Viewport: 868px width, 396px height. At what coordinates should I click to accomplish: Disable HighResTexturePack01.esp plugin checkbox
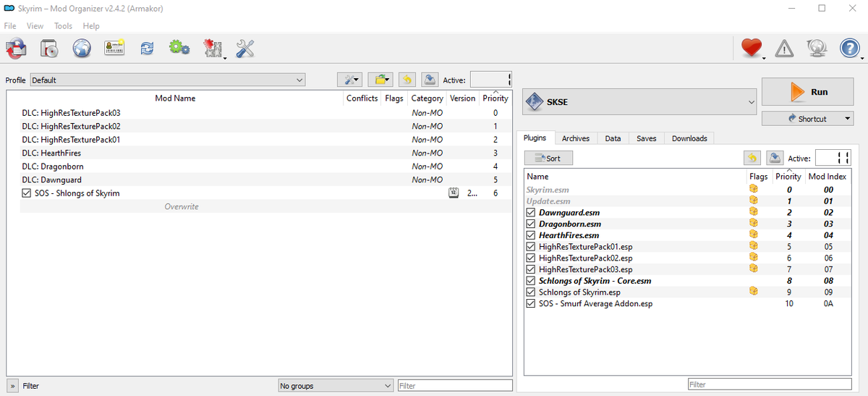point(531,247)
